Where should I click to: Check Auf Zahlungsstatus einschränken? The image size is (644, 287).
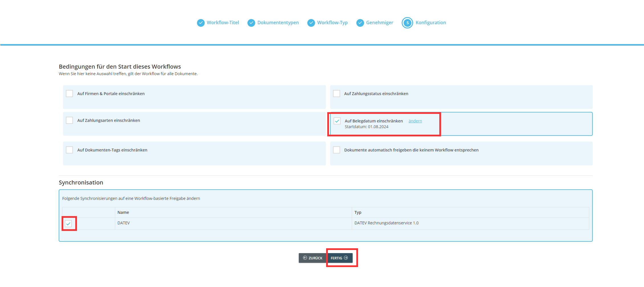click(x=336, y=94)
